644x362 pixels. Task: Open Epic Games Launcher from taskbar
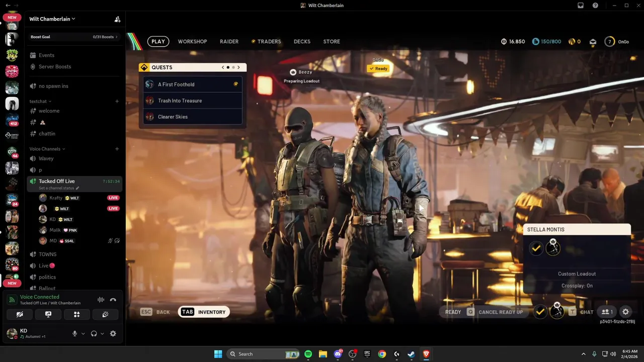coord(367,354)
